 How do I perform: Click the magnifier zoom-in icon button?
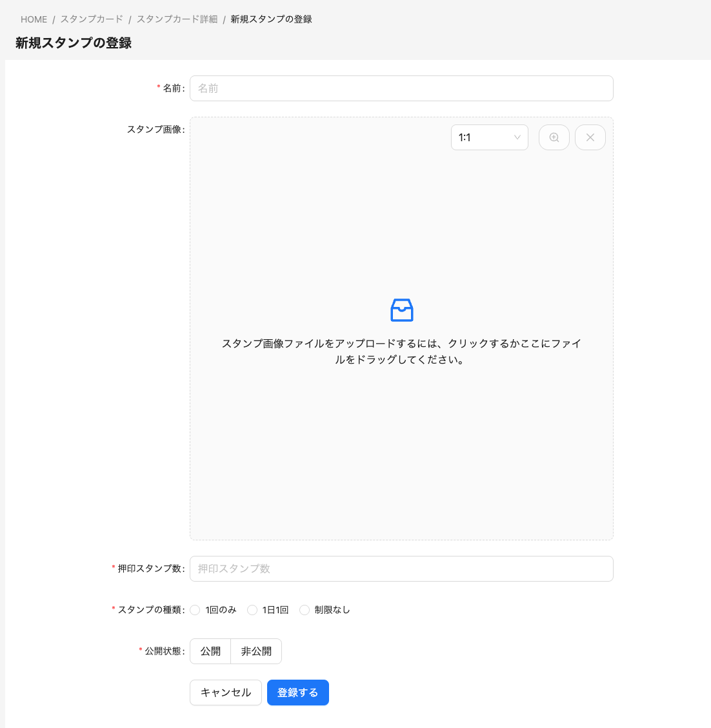(x=554, y=137)
